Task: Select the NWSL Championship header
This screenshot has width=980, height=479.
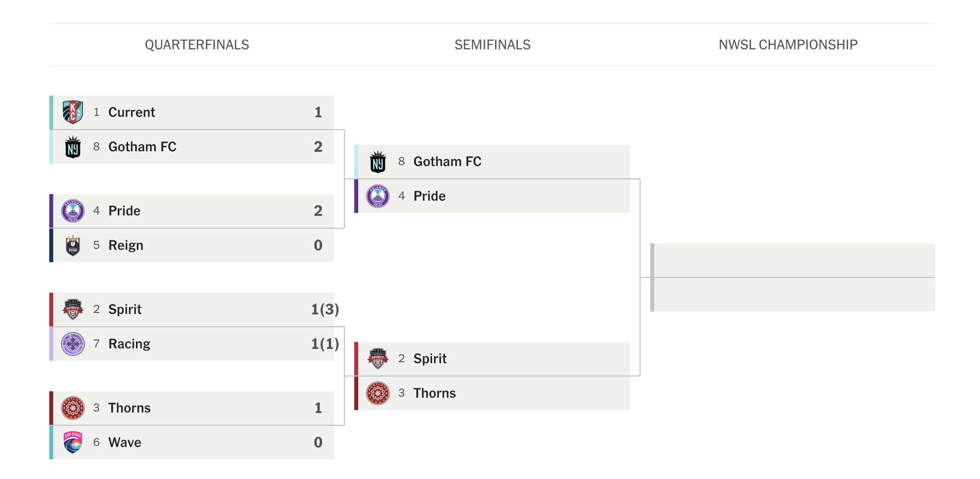Action: [x=788, y=45]
